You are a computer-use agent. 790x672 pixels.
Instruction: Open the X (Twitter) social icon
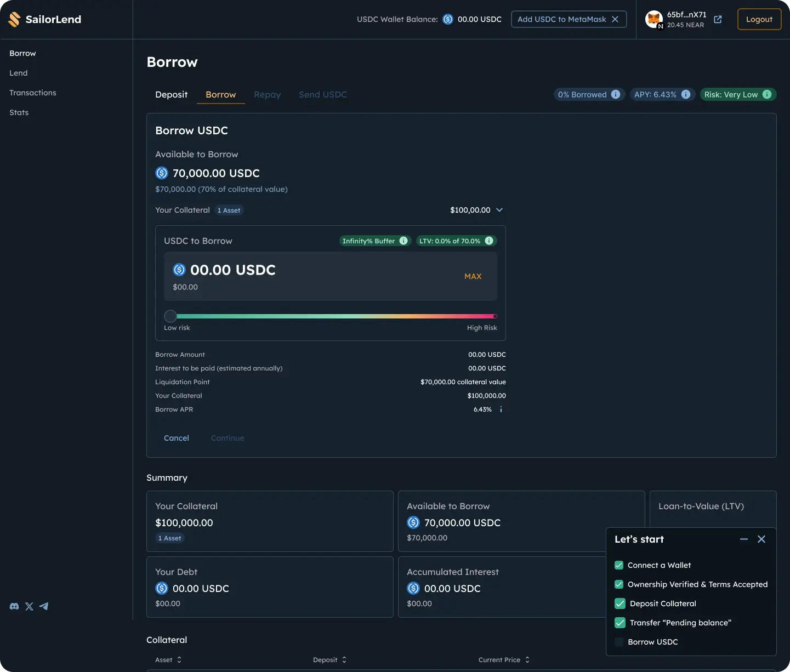click(x=29, y=606)
